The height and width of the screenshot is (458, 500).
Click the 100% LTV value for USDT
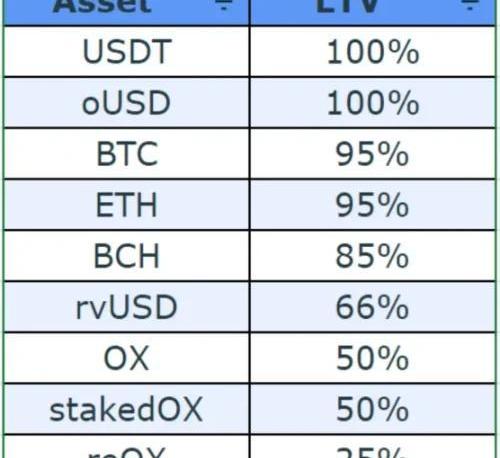point(373,52)
